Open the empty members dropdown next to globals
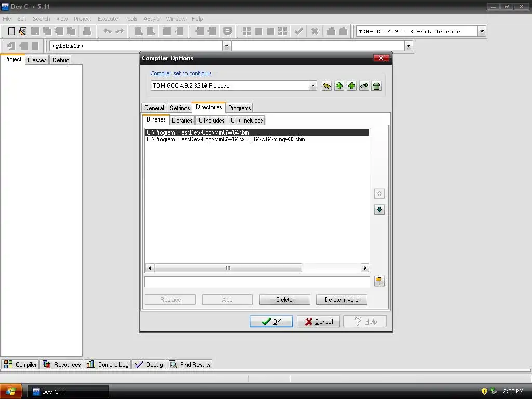The image size is (532, 399). tap(408, 46)
